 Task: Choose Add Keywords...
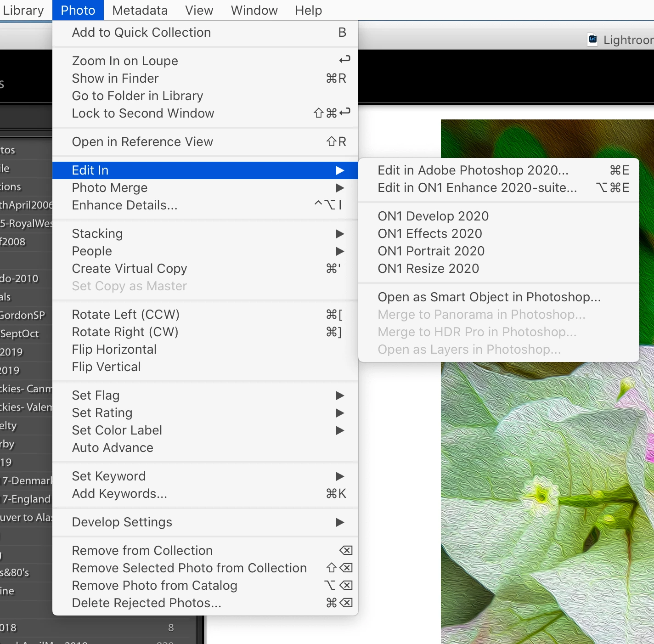[205, 494]
